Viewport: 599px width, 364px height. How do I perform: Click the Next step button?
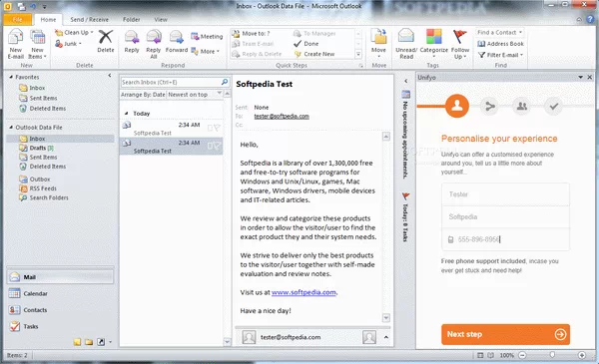pos(505,334)
